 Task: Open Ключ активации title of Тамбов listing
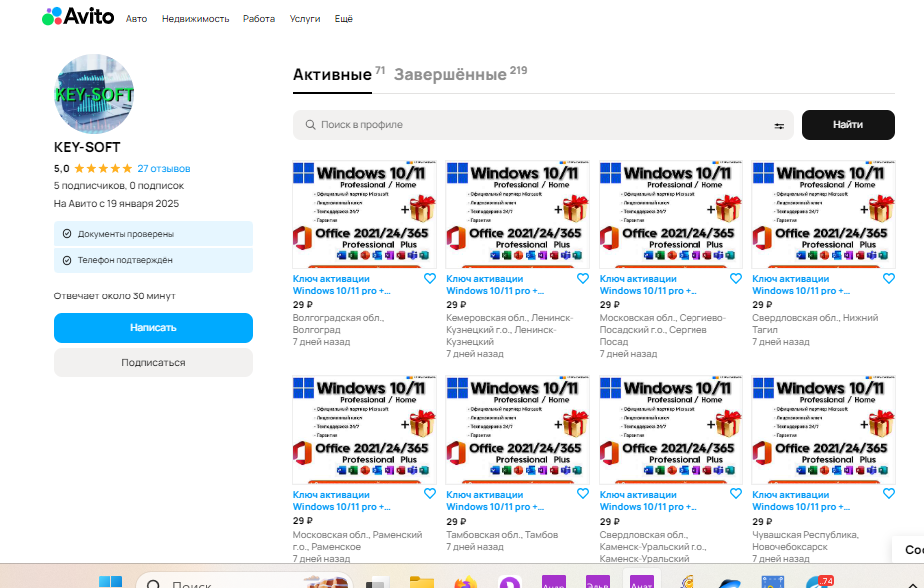(495, 501)
